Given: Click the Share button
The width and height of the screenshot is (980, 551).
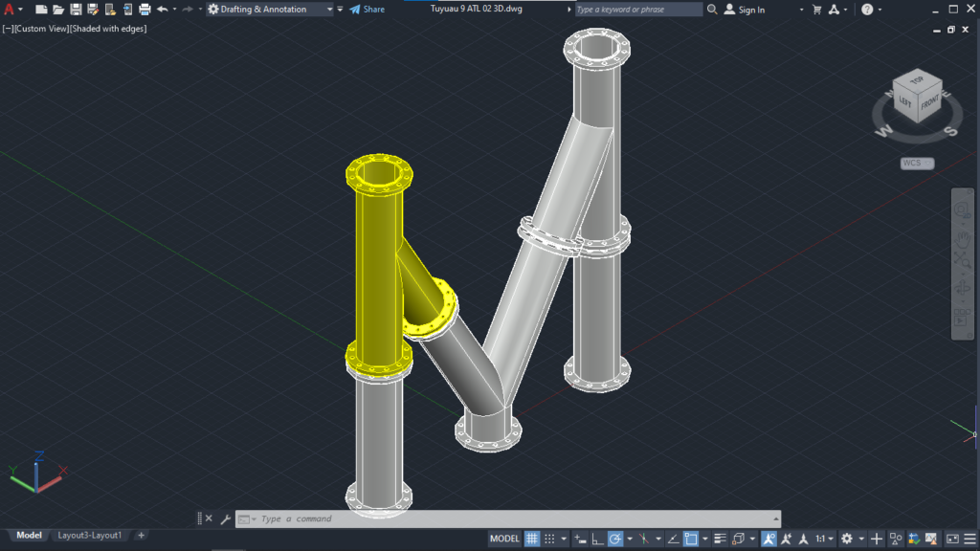Looking at the screenshot, I should (x=367, y=10).
